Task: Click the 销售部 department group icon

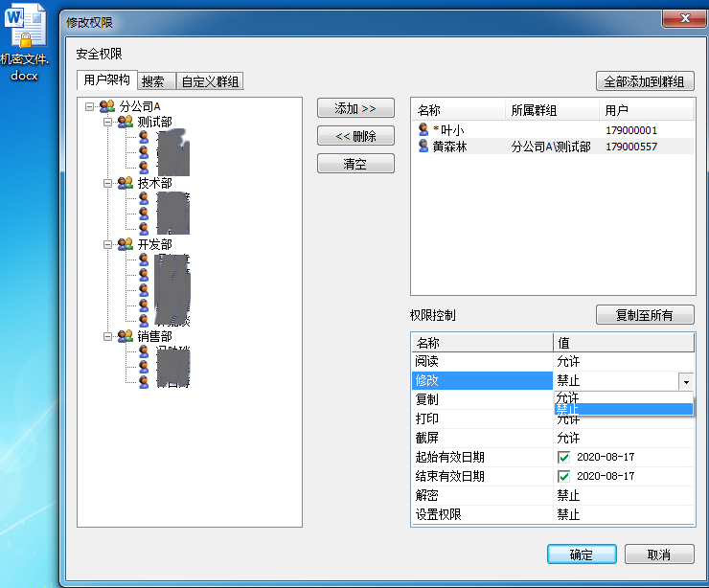Action: click(126, 336)
